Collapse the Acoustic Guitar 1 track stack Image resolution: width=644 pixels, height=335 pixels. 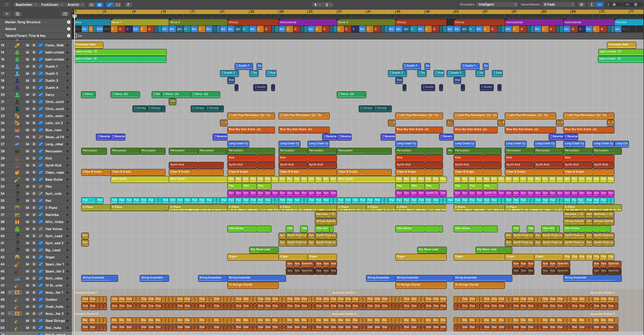[10, 293]
